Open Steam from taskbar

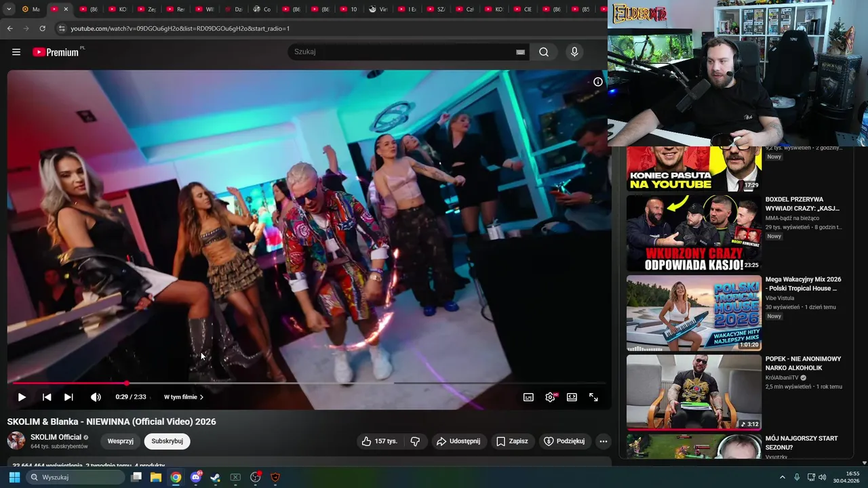click(215, 477)
